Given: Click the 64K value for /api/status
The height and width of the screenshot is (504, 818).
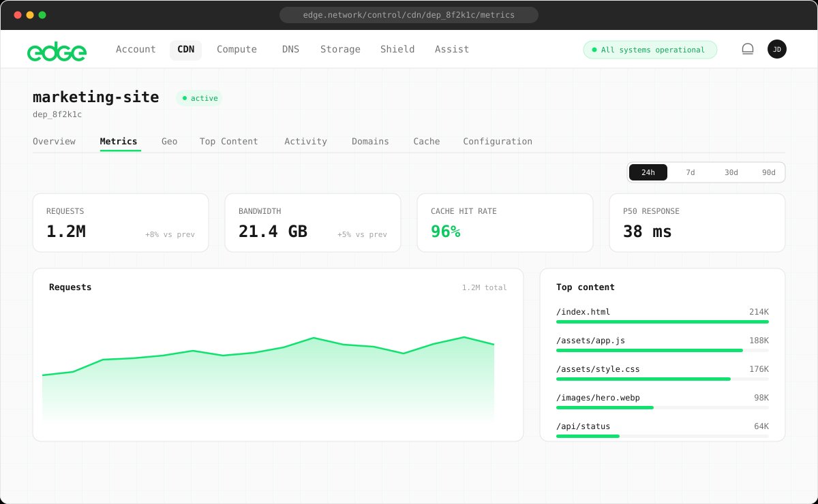Looking at the screenshot, I should pyautogui.click(x=761, y=426).
